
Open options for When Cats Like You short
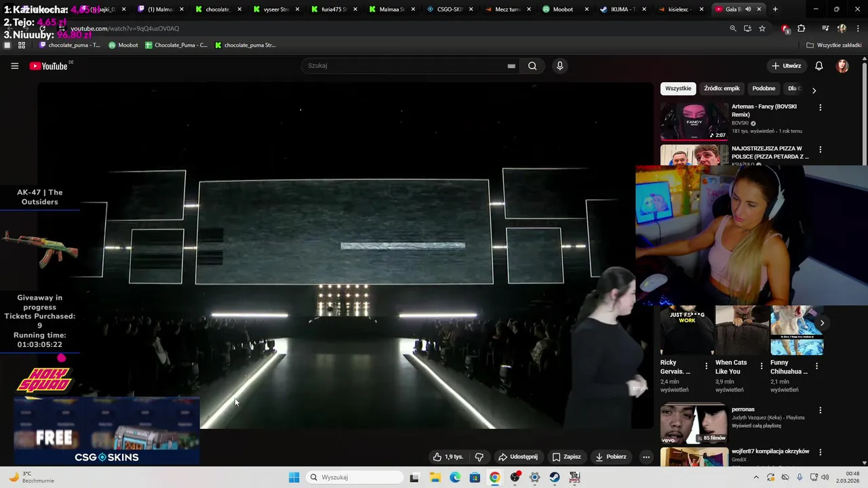(761, 366)
